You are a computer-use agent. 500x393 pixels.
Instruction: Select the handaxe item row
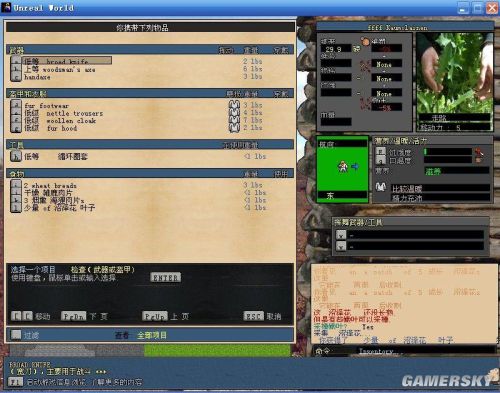coord(37,77)
